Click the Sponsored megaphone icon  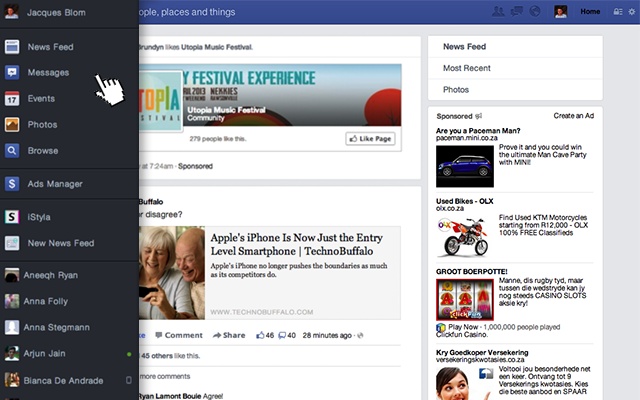coord(479,116)
